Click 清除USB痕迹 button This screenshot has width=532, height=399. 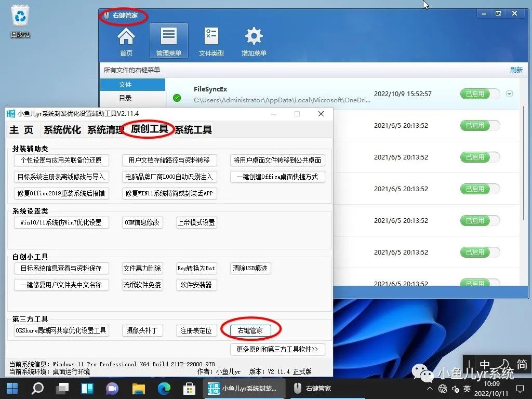point(250,269)
